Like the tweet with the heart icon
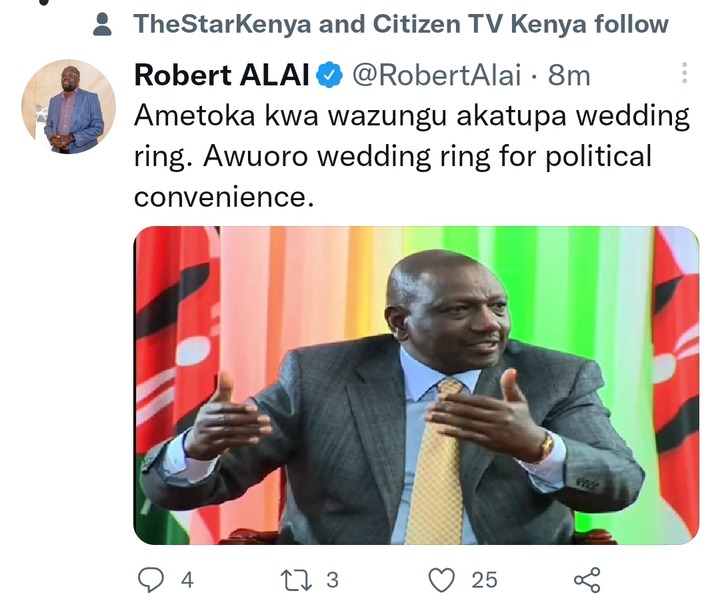Screen dimensions: 720x609 441,580
